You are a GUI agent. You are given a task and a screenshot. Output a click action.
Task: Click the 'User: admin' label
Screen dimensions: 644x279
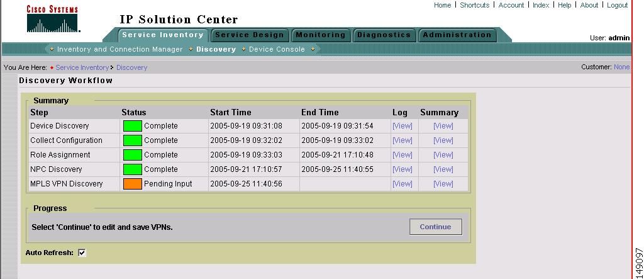point(609,37)
